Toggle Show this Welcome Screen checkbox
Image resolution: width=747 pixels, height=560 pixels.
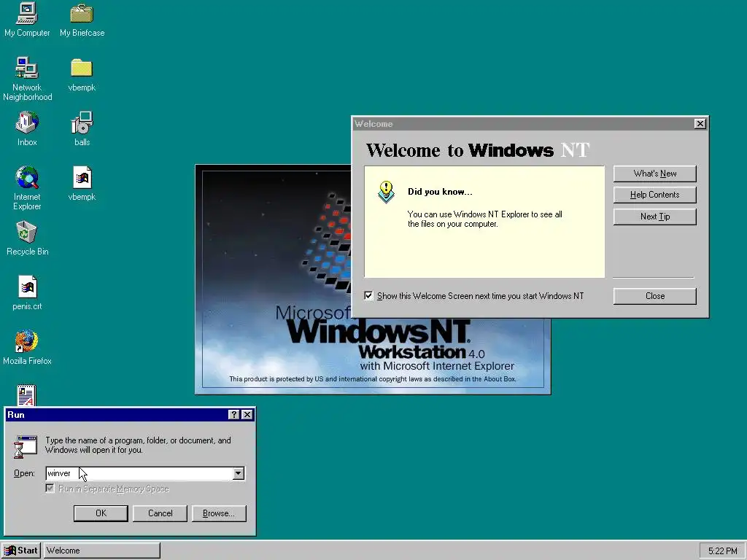point(368,296)
